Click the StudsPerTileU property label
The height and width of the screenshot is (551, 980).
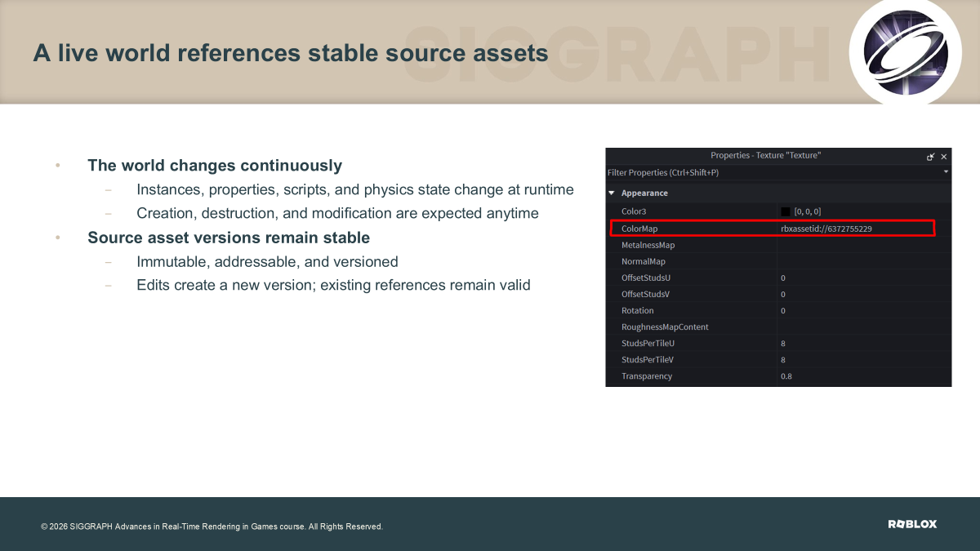(x=647, y=343)
